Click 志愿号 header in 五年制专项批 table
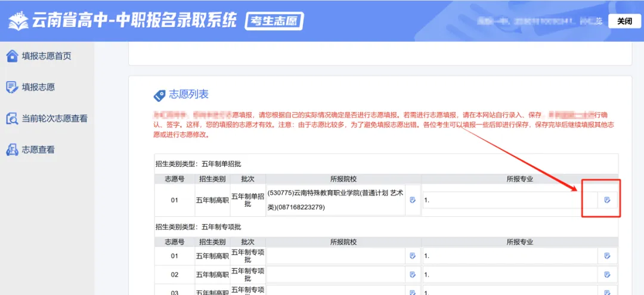The height and width of the screenshot is (295, 644). click(x=175, y=242)
